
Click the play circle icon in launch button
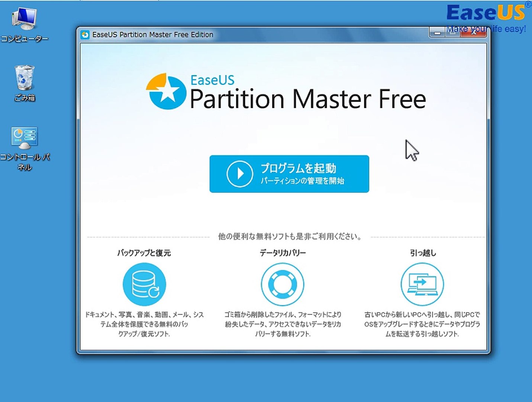pos(240,174)
